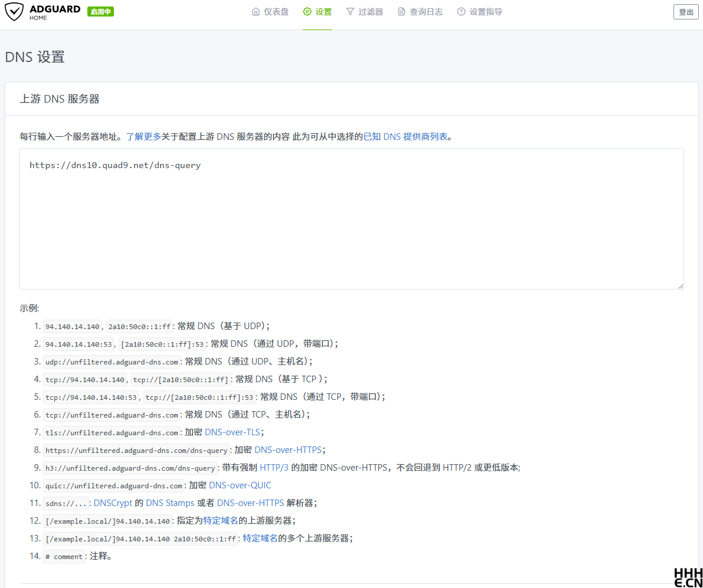The width and height of the screenshot is (703, 588).
Task: Open 设置指导 setup guide
Action: click(x=480, y=12)
